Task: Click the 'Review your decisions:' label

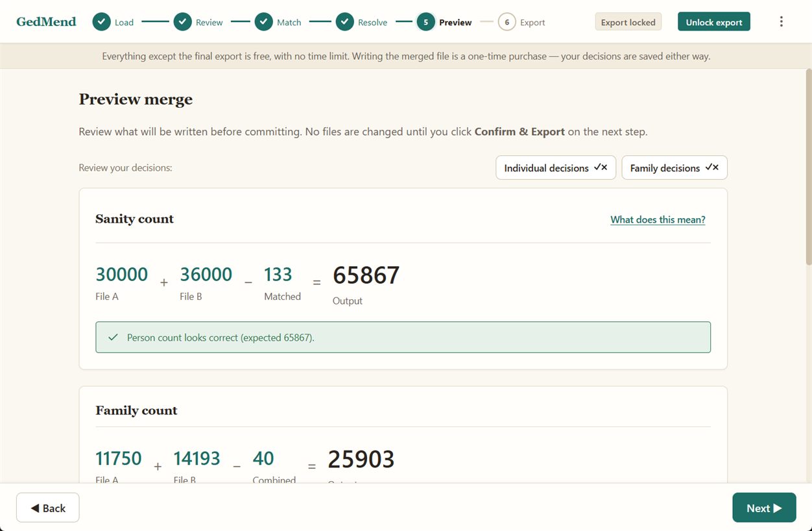Action: pyautogui.click(x=125, y=167)
